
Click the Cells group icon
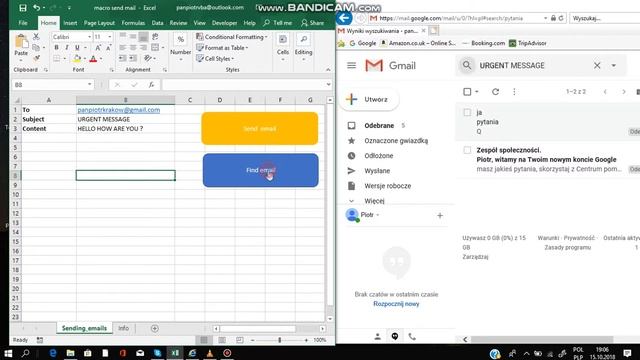(x=282, y=39)
